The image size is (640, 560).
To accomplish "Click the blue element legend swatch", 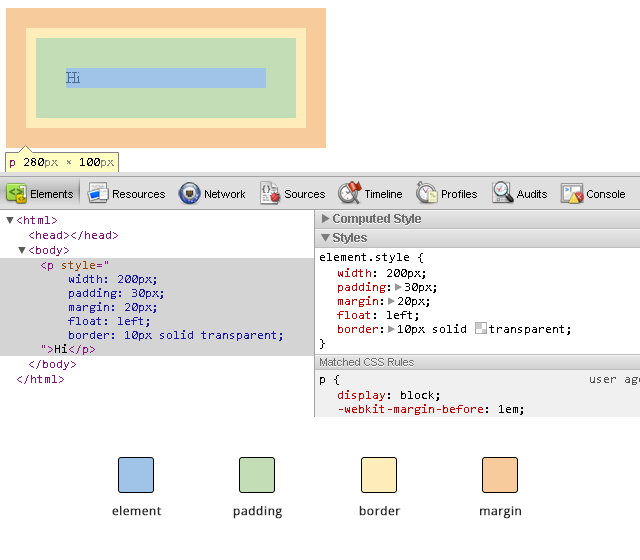I will click(136, 475).
